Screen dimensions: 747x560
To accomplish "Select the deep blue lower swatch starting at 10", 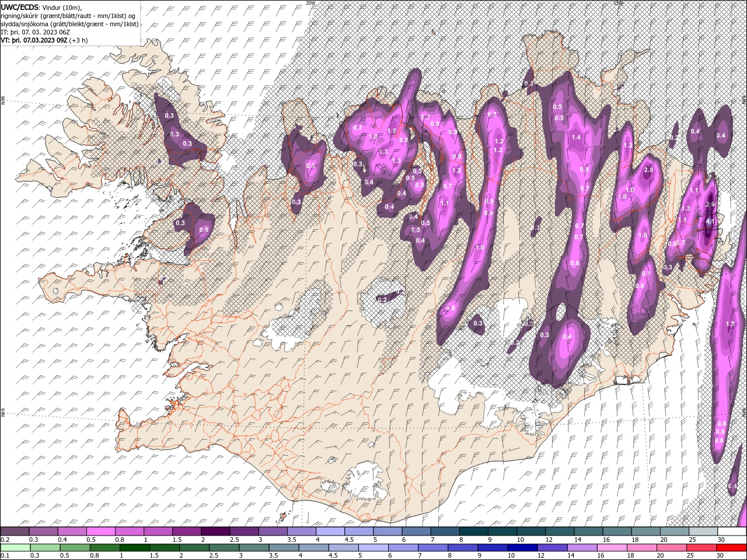I will point(522,547).
